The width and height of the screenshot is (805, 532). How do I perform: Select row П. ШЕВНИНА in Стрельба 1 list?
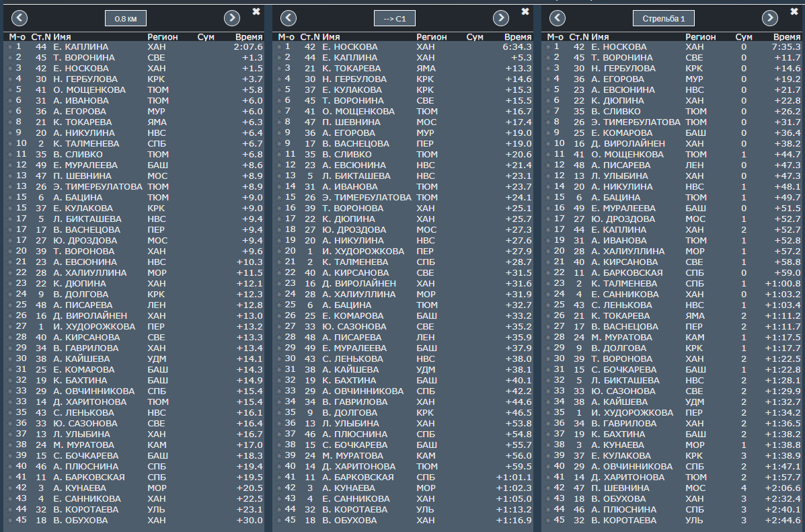(x=673, y=488)
